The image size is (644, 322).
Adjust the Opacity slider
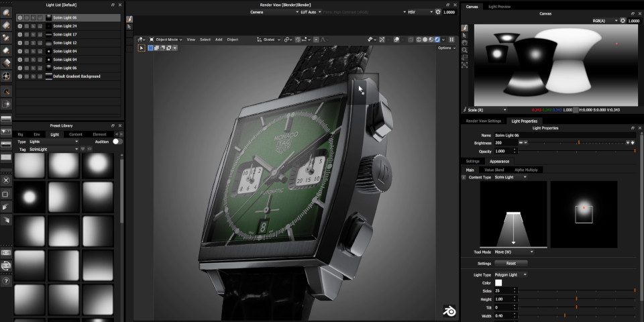coord(578,151)
